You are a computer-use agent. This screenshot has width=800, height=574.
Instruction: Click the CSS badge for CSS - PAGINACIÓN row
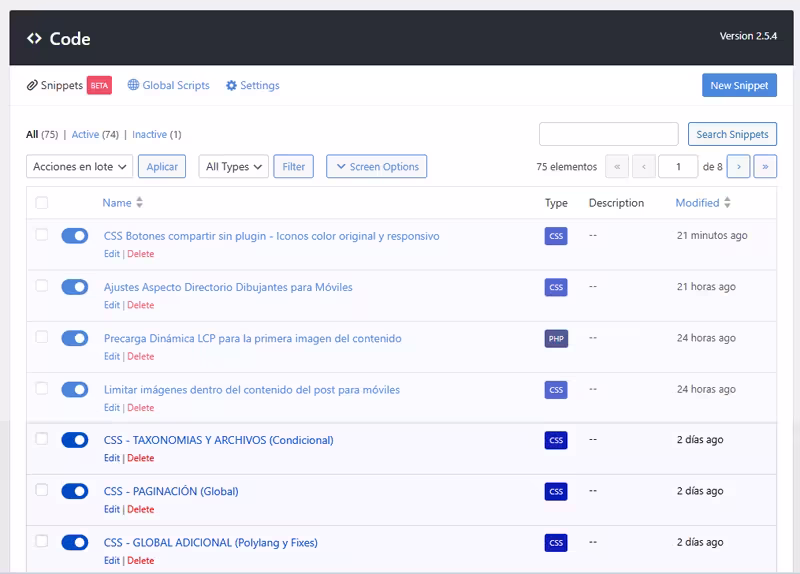point(556,491)
